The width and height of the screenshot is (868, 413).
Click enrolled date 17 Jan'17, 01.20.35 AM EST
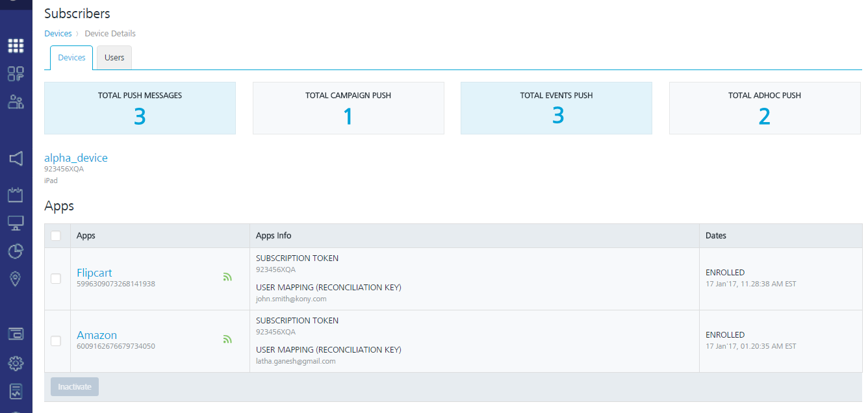click(751, 346)
